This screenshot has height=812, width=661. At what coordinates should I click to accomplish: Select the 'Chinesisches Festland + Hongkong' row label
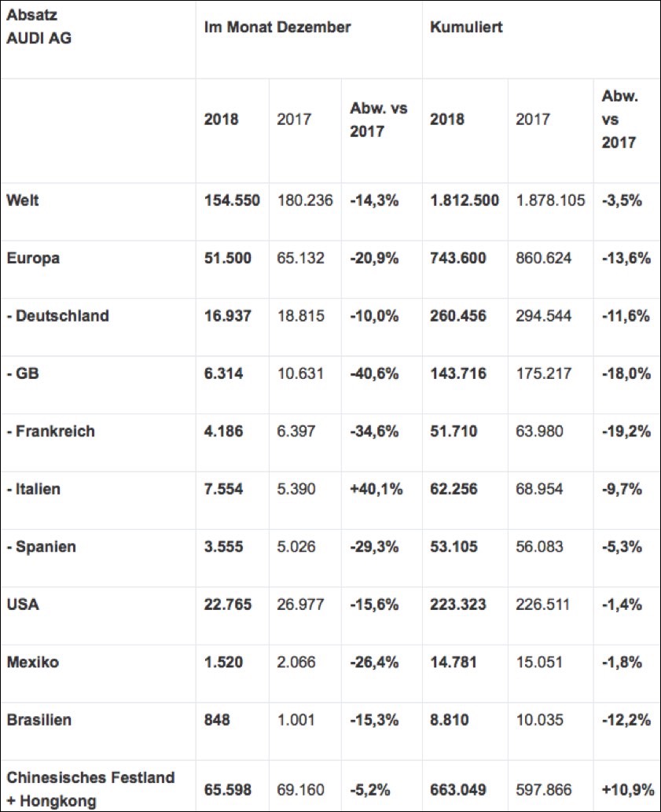click(90, 787)
